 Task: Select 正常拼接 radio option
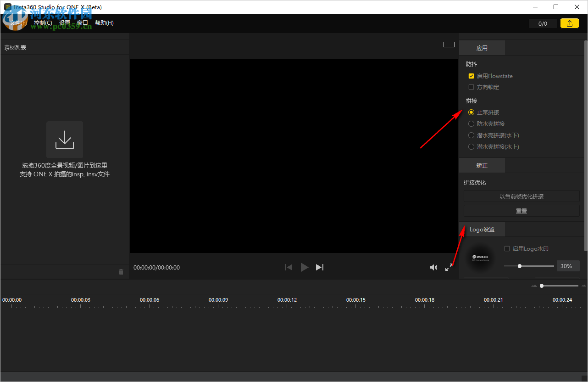[x=471, y=112]
